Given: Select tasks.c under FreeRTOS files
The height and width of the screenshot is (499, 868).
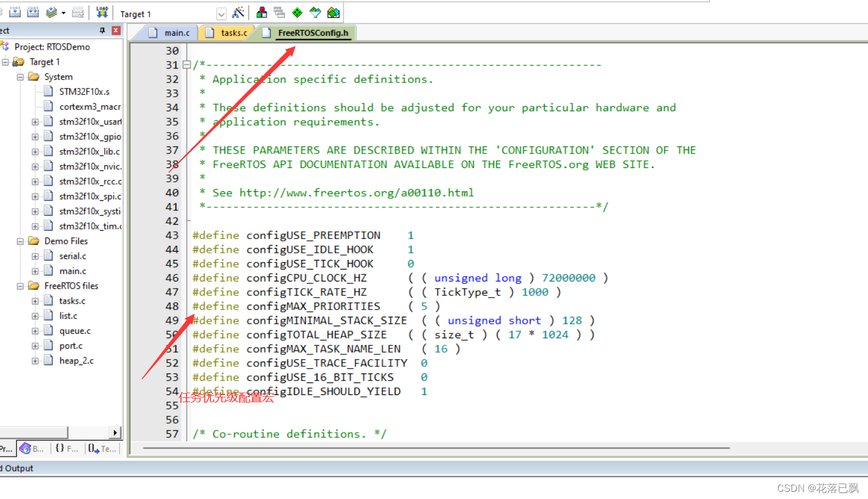Looking at the screenshot, I should click(x=72, y=301).
